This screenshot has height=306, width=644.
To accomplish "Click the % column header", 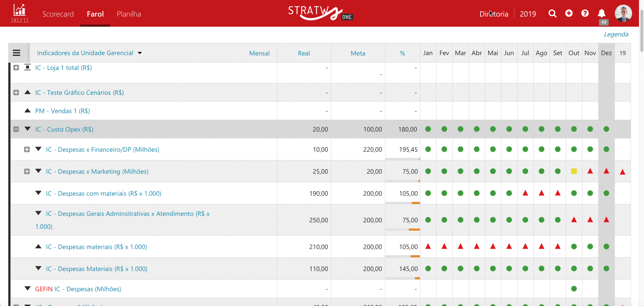I will (x=402, y=53).
